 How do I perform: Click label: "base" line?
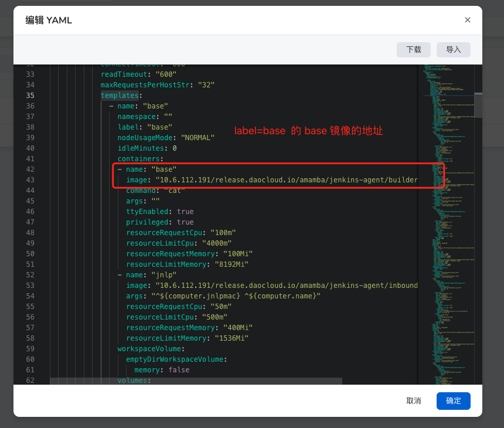145,127
